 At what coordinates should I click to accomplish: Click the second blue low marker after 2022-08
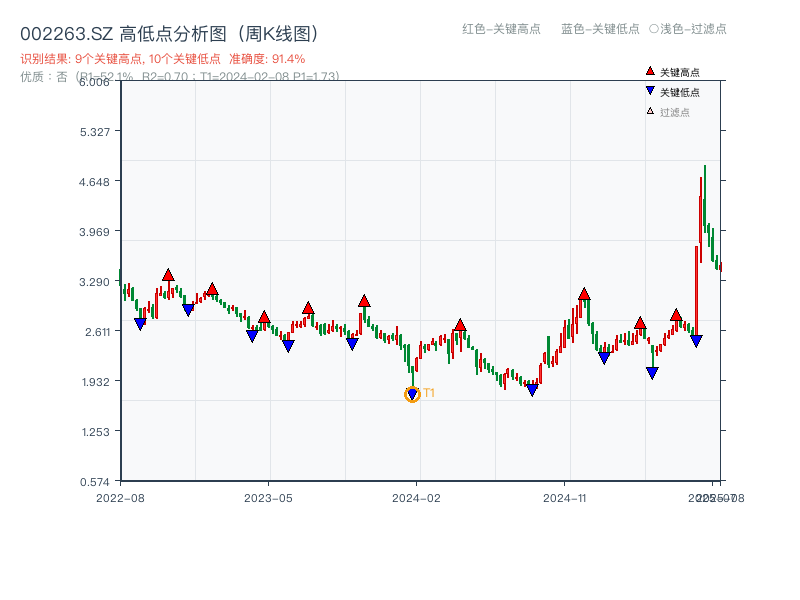(188, 310)
